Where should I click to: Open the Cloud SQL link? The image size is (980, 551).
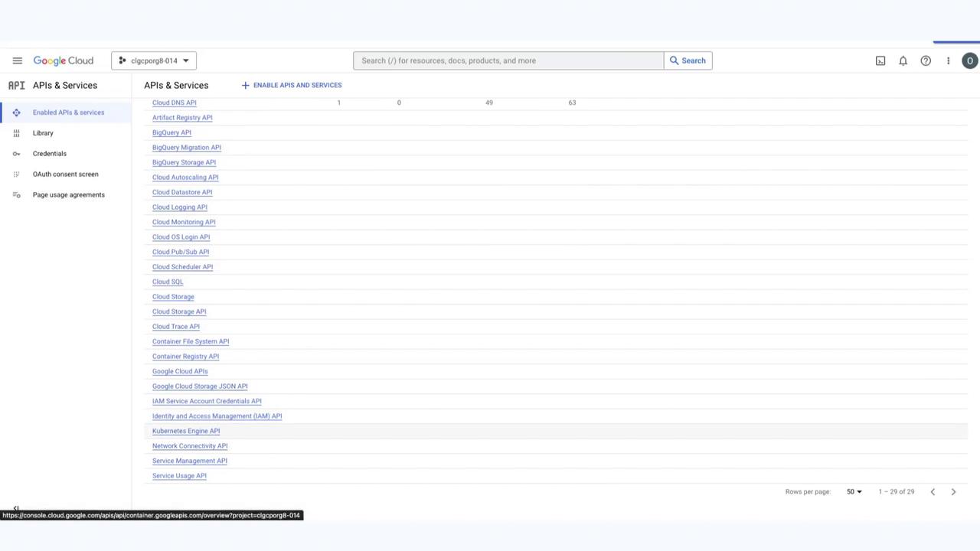[x=168, y=282]
